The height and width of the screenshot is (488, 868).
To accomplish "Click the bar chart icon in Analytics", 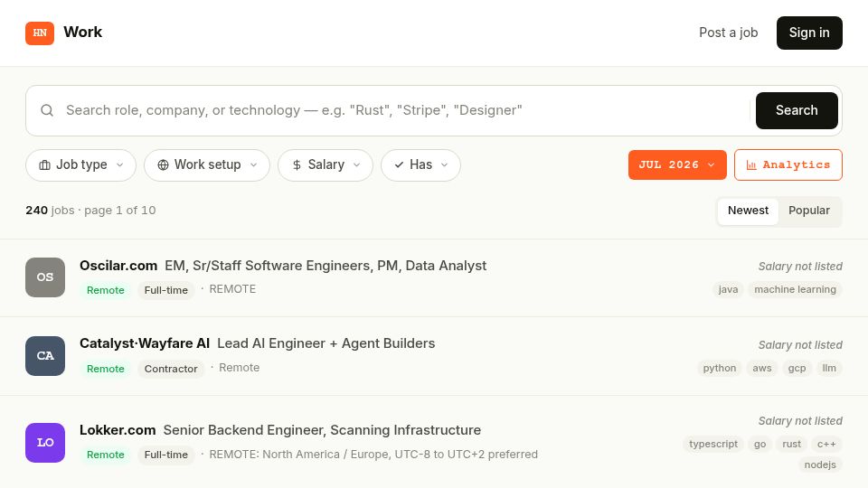I will (751, 164).
